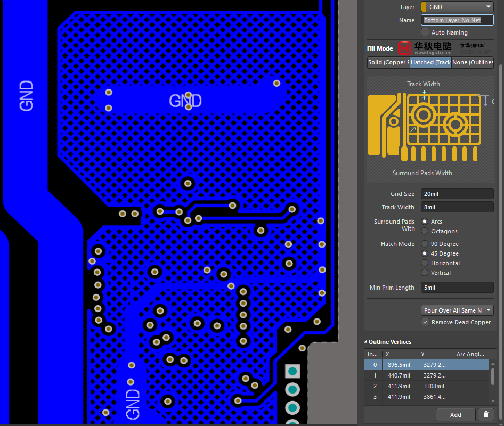The width and height of the screenshot is (504, 426).
Task: Uncheck Remove Dead Copper
Action: 425,322
